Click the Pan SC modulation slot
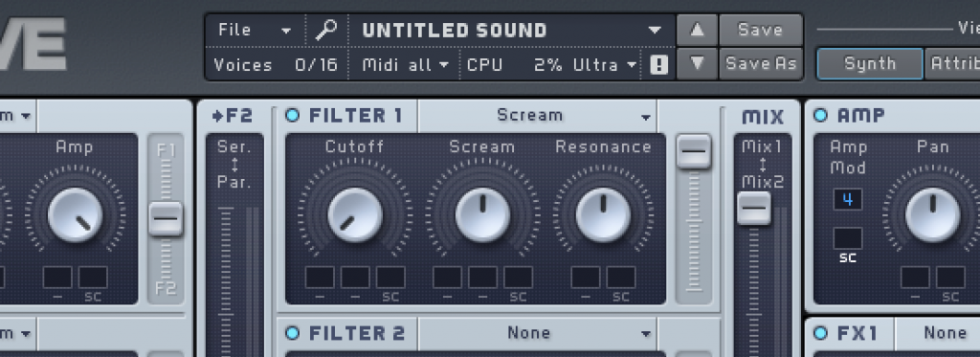Viewport: 980px width, 357px height. (x=950, y=278)
